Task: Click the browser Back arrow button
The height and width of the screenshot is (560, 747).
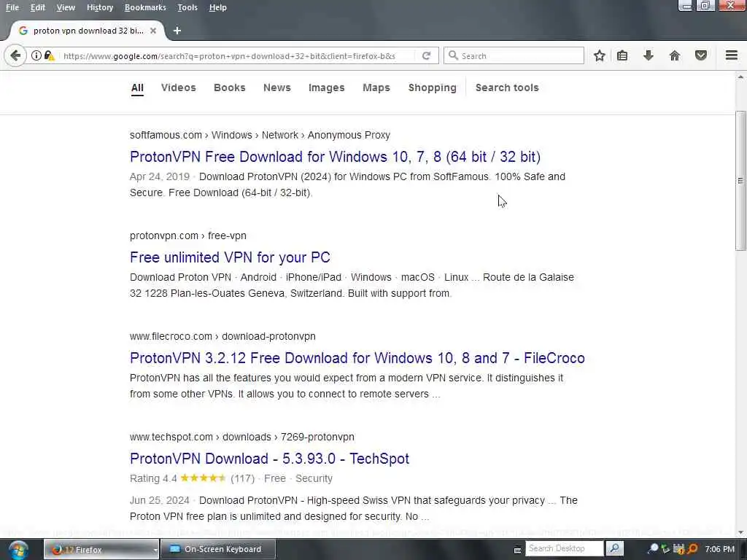Action: [x=15, y=55]
